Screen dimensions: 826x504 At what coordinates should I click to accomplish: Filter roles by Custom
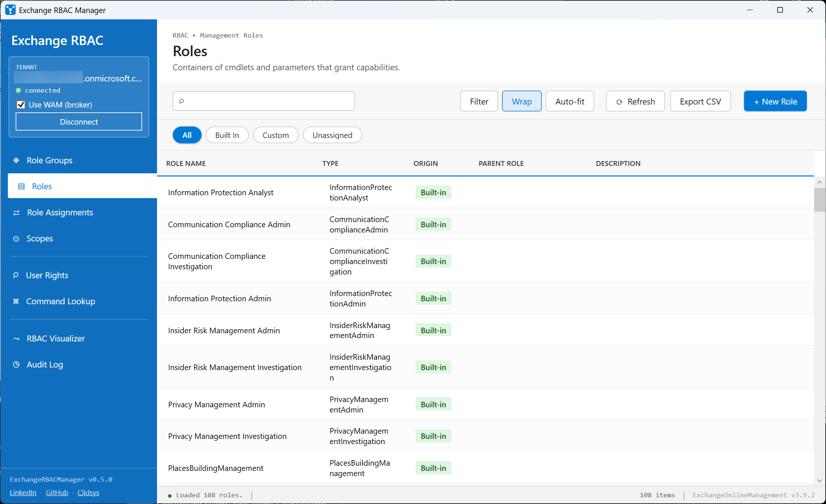click(x=276, y=135)
